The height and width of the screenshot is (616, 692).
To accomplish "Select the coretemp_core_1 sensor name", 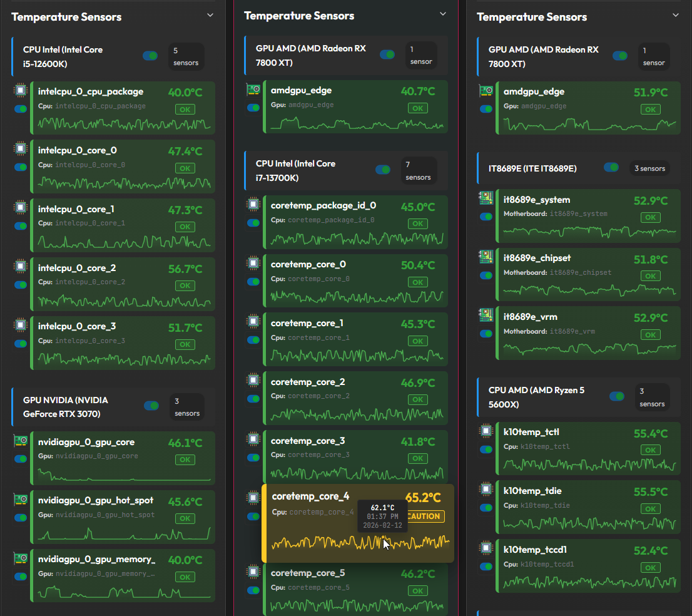I will point(307,323).
